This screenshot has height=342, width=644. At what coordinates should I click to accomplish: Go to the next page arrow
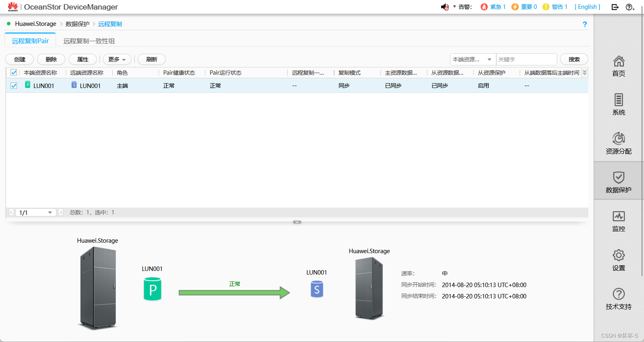(61, 212)
